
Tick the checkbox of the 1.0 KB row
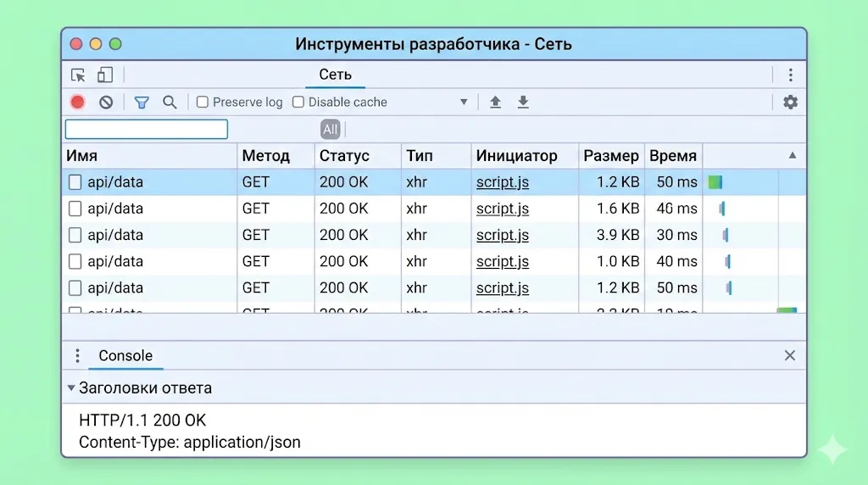75,261
